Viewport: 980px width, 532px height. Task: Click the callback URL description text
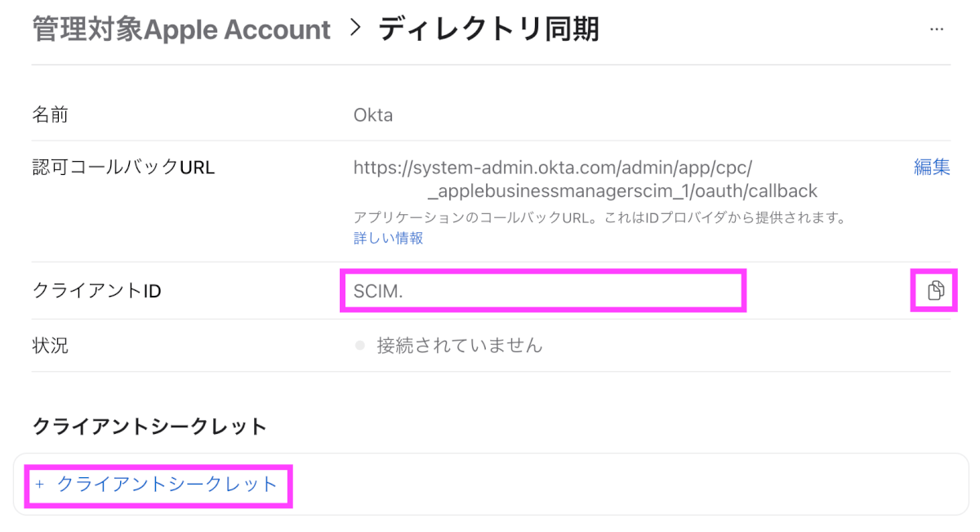pos(598,218)
